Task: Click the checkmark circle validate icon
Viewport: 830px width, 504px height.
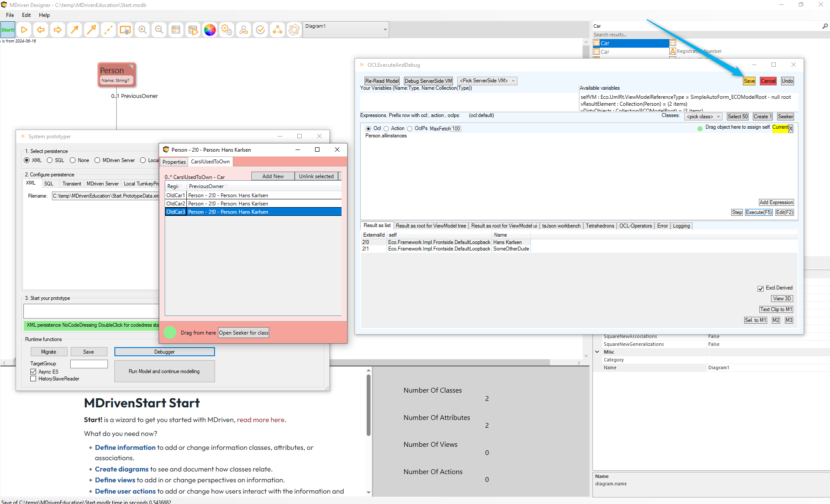Action: pos(260,30)
